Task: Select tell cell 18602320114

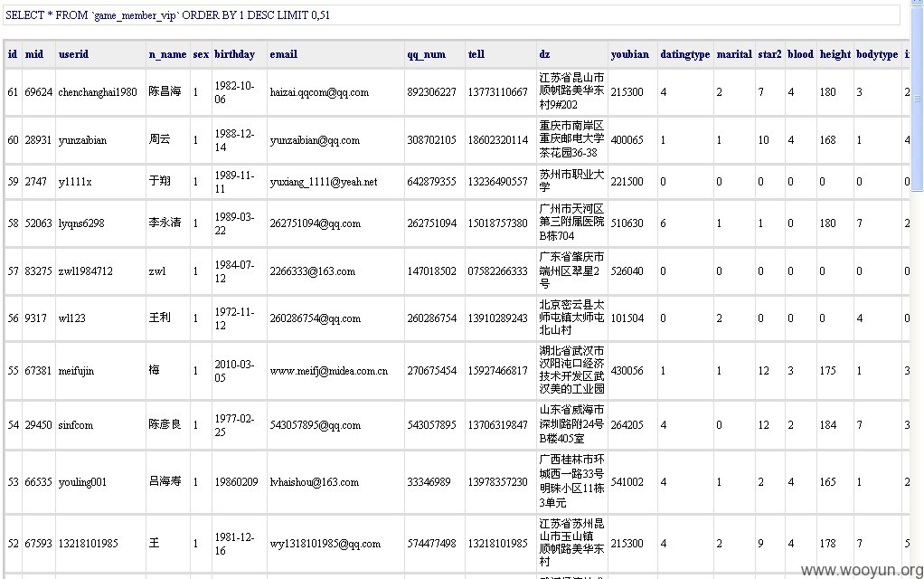Action: [498, 140]
